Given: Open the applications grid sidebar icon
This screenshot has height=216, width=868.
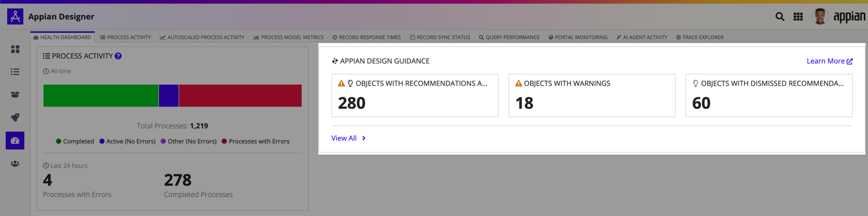Looking at the screenshot, I should (15, 49).
